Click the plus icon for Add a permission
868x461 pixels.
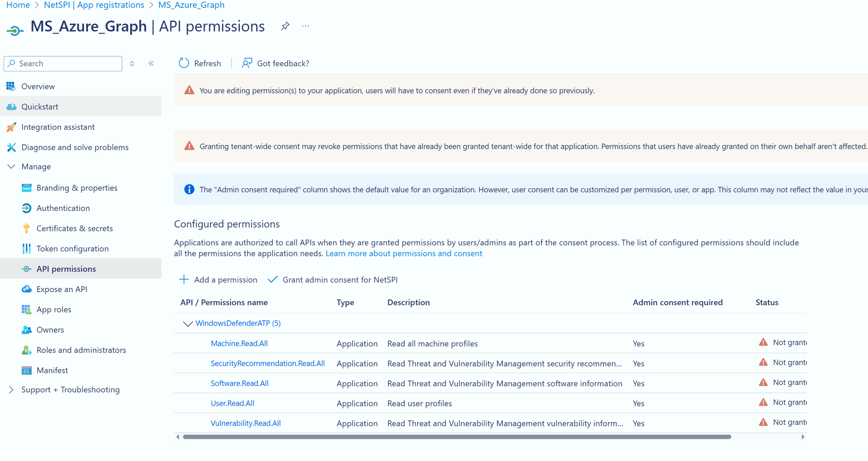pyautogui.click(x=184, y=279)
